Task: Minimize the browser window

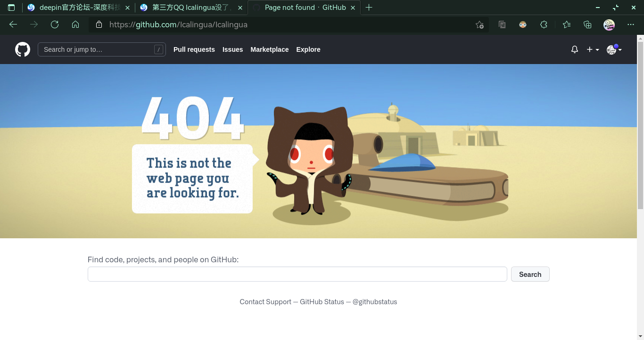Action: (x=598, y=8)
